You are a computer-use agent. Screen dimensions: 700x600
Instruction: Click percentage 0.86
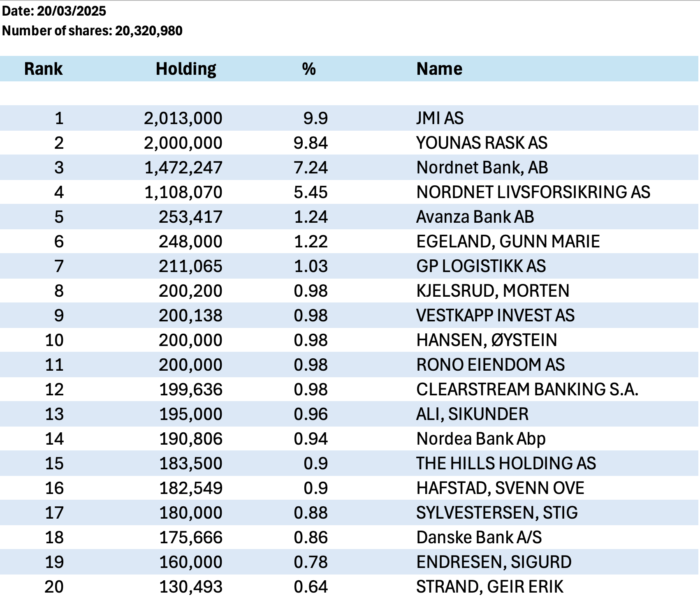(311, 538)
